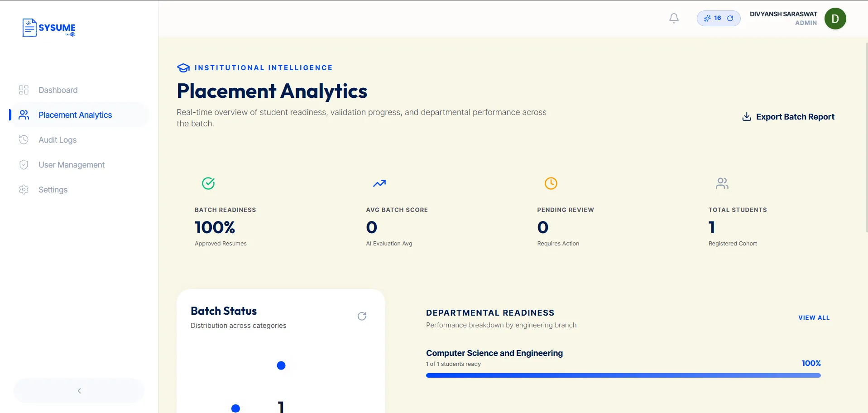
Task: Click the Avg Batch Score trend icon
Action: [379, 183]
